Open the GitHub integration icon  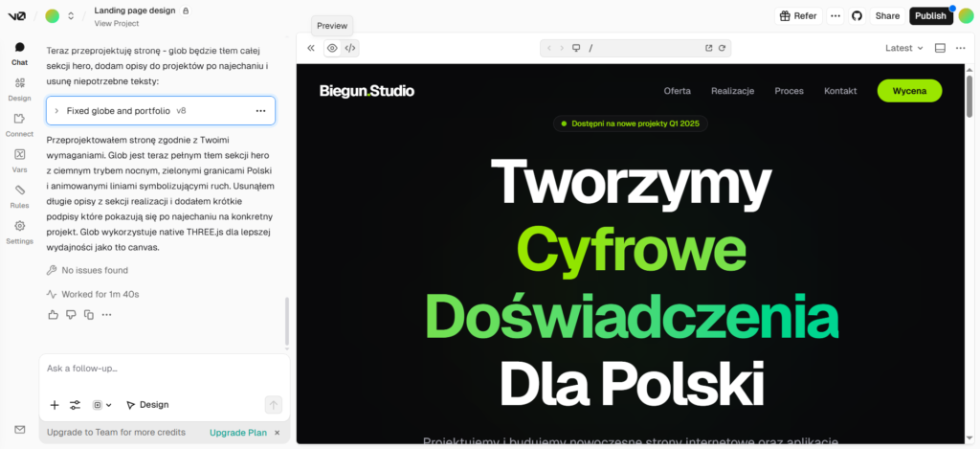tap(857, 16)
